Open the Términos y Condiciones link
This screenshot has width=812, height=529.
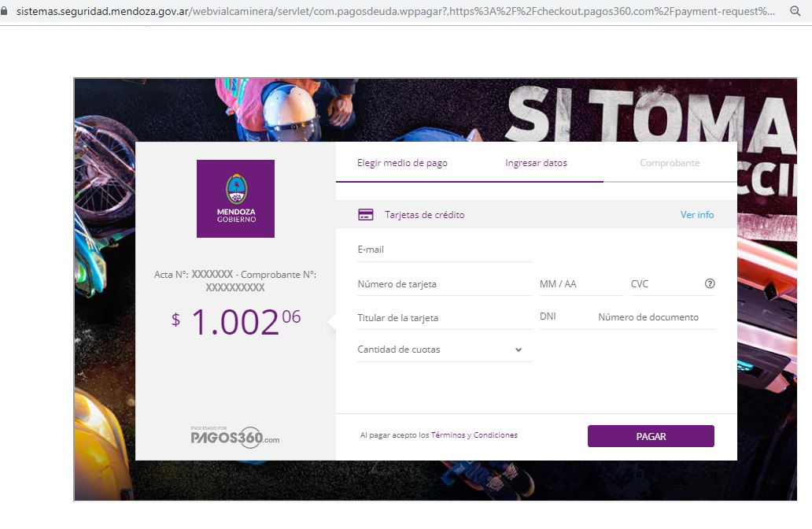(474, 435)
